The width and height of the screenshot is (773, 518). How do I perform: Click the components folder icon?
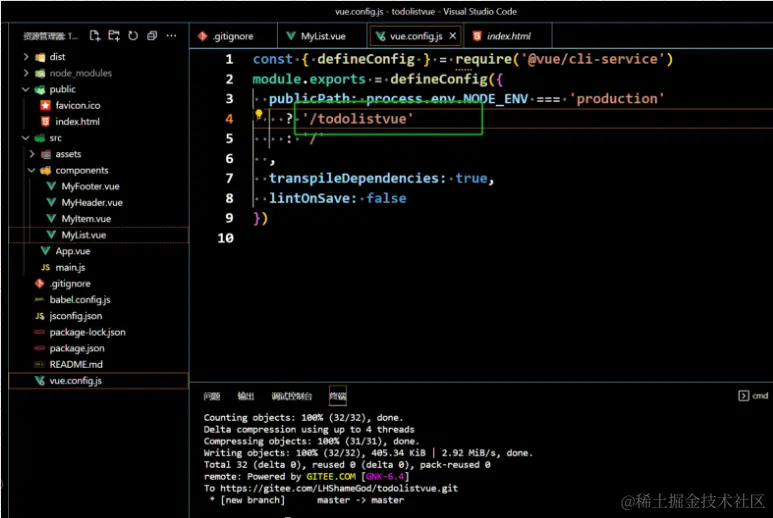coord(45,171)
